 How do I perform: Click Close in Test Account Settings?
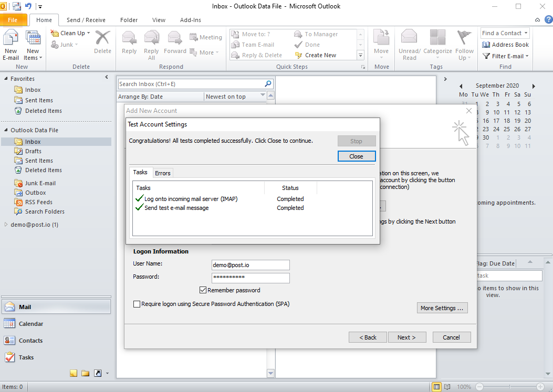point(357,156)
